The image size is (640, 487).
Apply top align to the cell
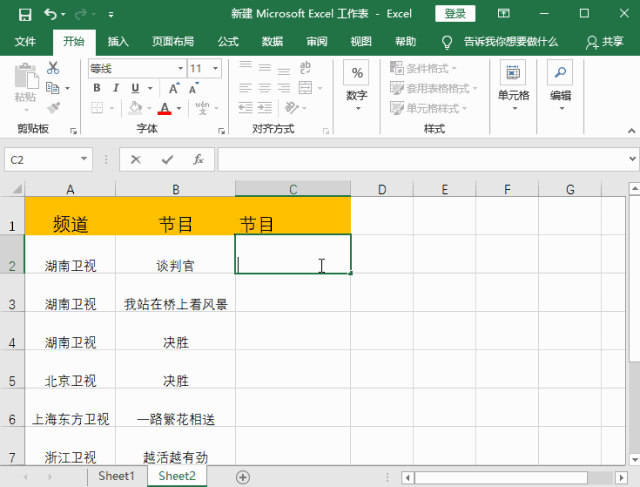(x=245, y=67)
